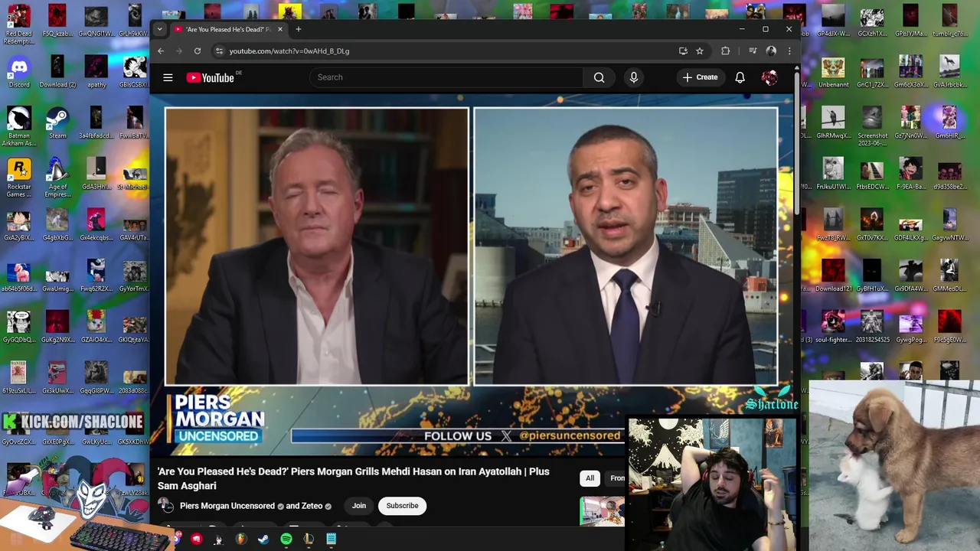Open the media control icon in browser toolbar
This screenshot has width=980, height=551.
pyautogui.click(x=753, y=51)
